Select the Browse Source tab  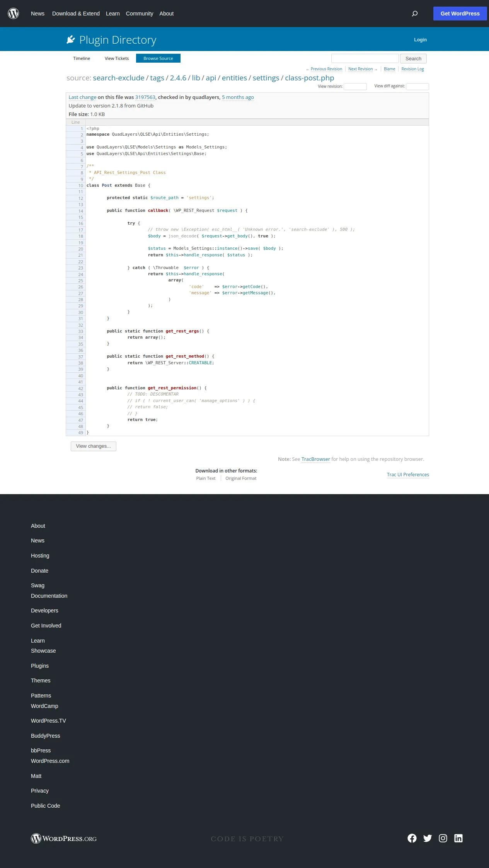point(158,58)
